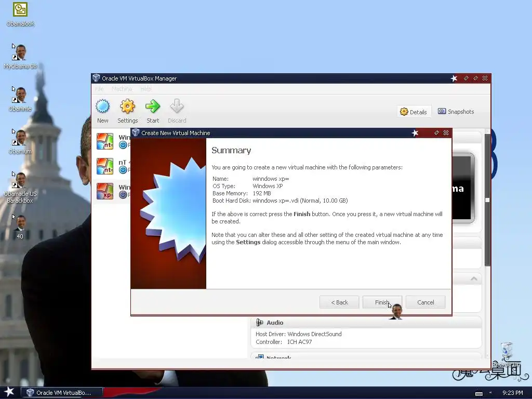The image size is (532, 399).
Task: Open the Obamium desktop shortcut
Action: tap(20, 141)
